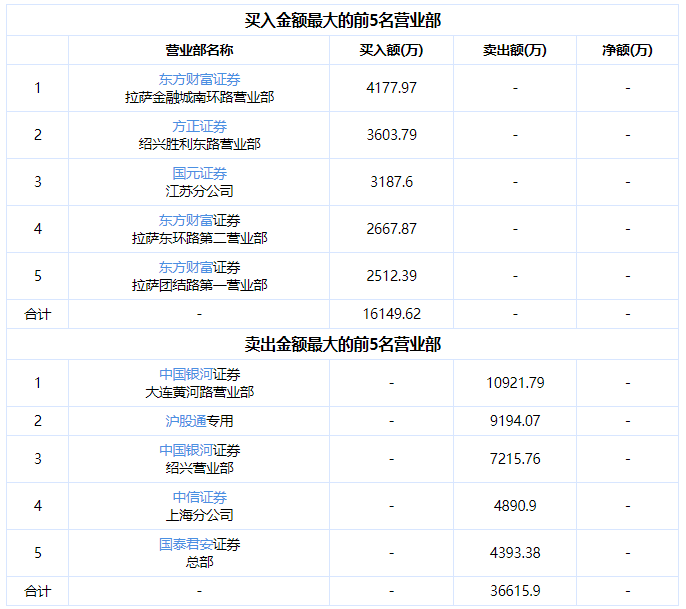
Task: Open 东方财富证券 link above 拉萨东环路第二营业部
Action: pos(199,220)
